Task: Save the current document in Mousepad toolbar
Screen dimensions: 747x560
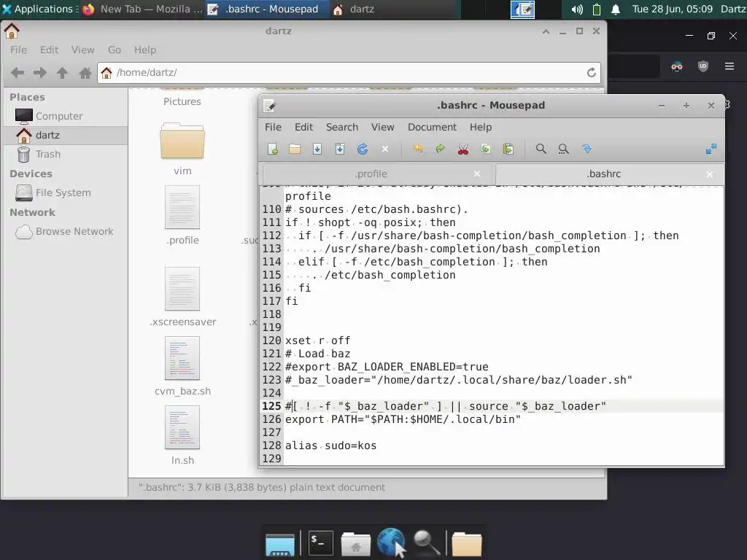Action: click(x=317, y=149)
